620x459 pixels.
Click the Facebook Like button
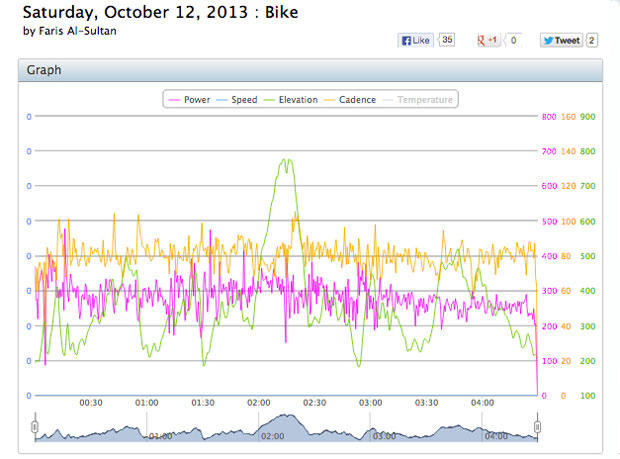coord(415,41)
